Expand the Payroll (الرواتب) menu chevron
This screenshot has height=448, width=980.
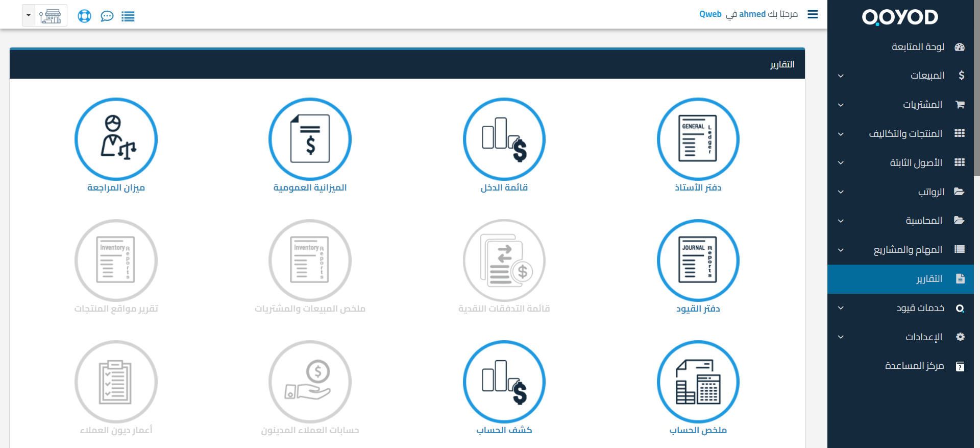point(841,192)
